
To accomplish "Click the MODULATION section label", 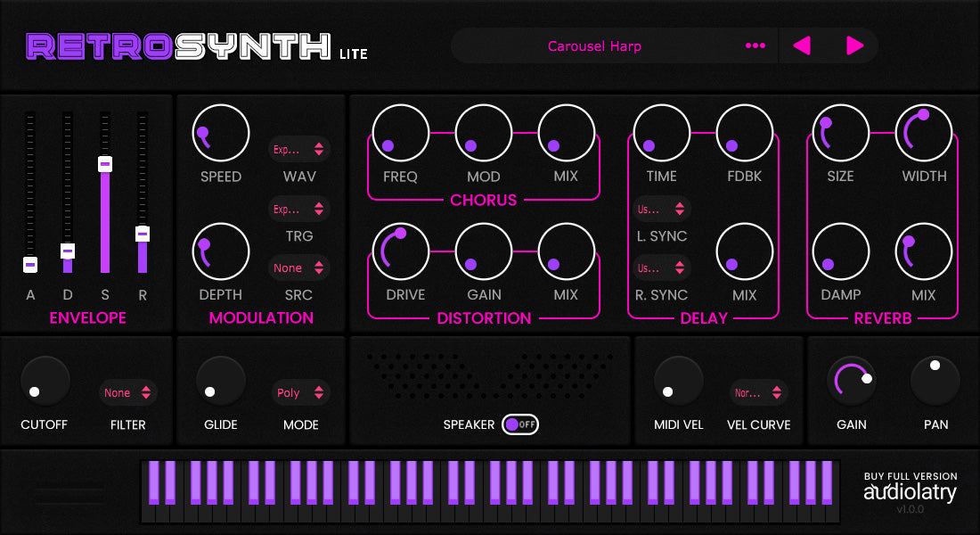I will 261,317.
